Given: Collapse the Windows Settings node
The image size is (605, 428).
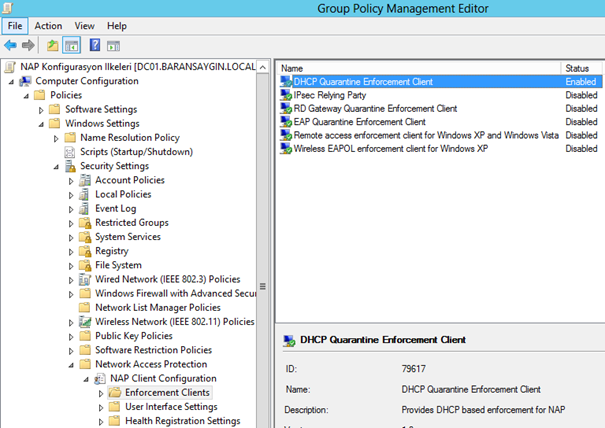Looking at the screenshot, I should [x=41, y=124].
